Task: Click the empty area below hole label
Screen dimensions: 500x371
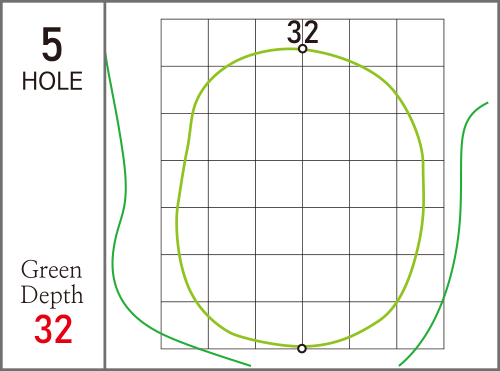Action: coord(52,173)
